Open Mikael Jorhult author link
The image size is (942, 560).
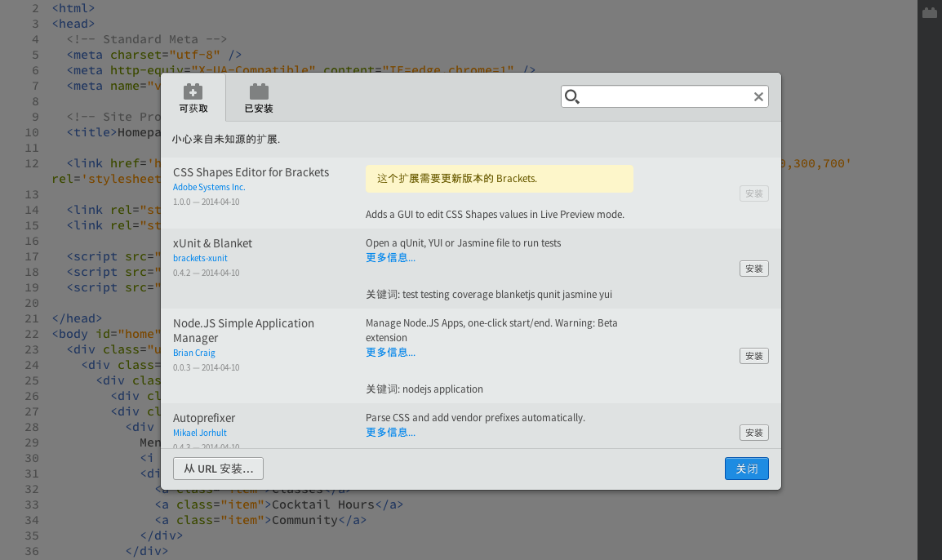pyautogui.click(x=200, y=433)
